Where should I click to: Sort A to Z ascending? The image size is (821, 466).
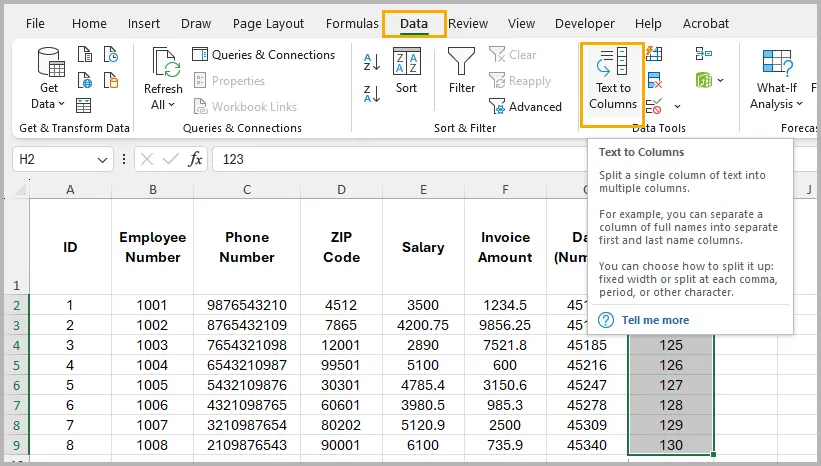pos(372,62)
